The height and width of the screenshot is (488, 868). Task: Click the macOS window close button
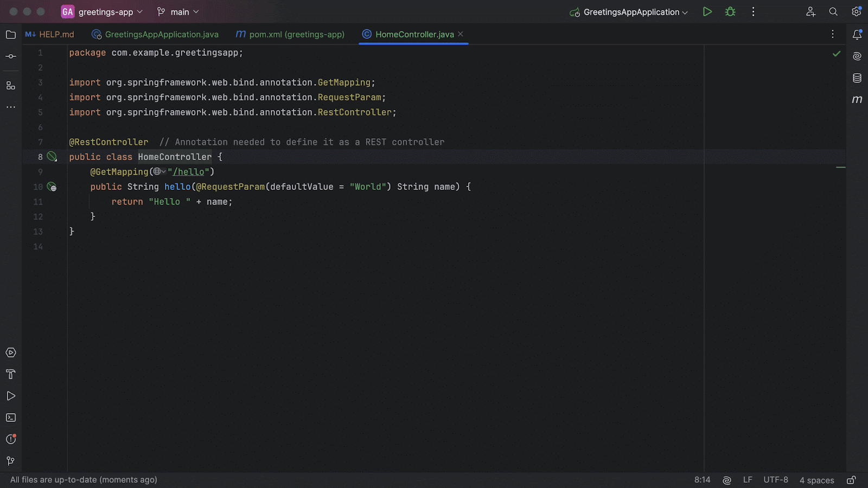[x=14, y=11]
